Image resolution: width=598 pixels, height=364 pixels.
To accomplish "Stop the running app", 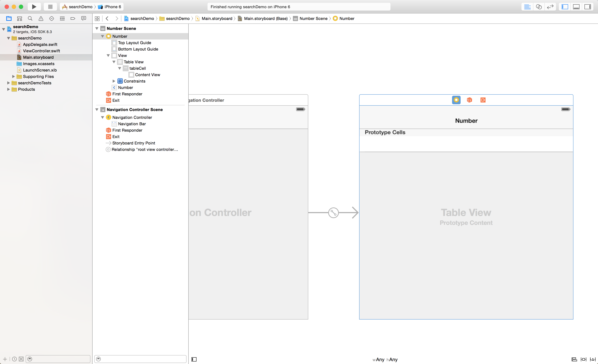I will tap(50, 7).
